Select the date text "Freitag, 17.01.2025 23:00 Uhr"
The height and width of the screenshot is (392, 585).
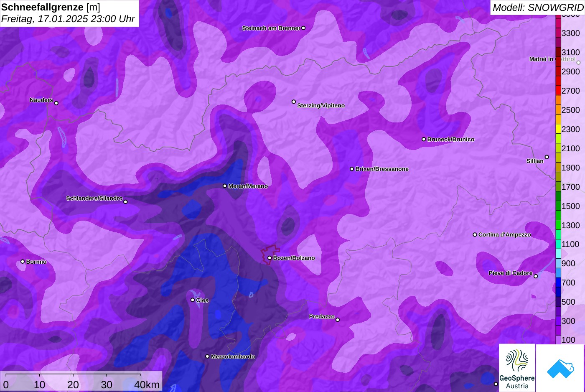point(68,19)
